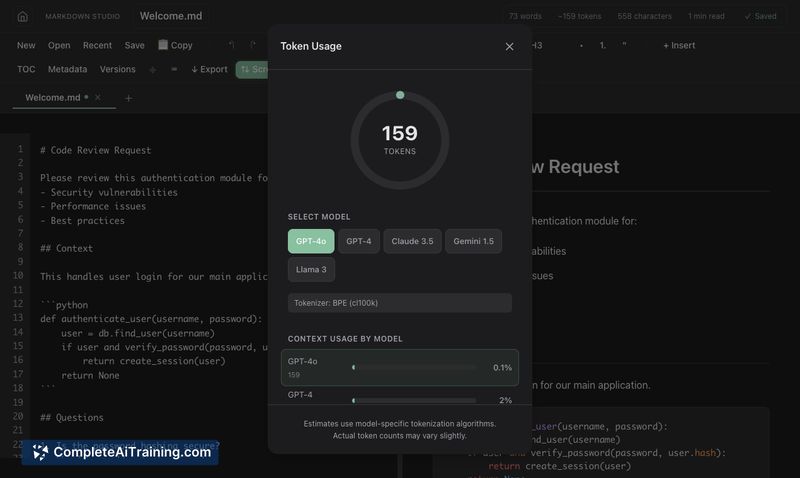
Task: Click the green dot on token ring
Action: click(400, 95)
